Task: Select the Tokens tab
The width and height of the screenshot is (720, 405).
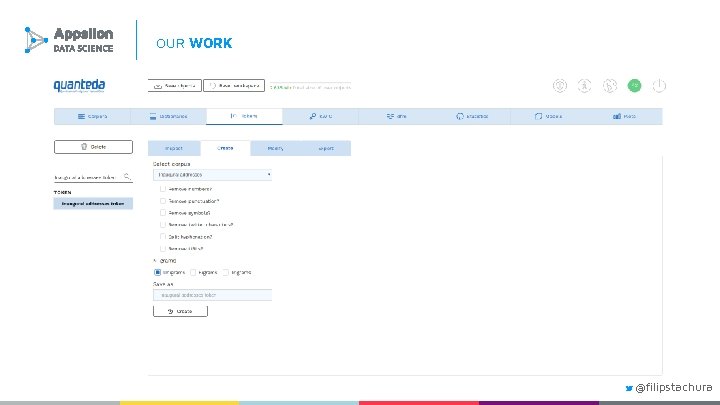Action: (x=244, y=116)
